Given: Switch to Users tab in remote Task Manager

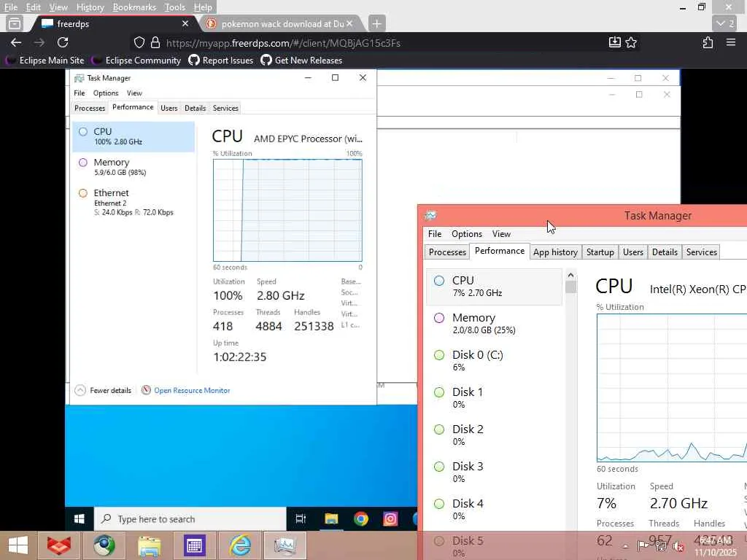Looking at the screenshot, I should 169,108.
